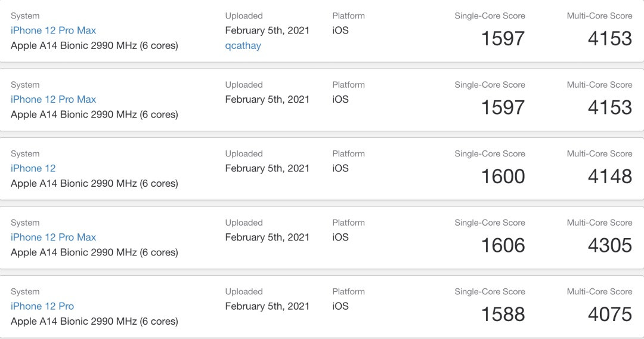644x339 pixels.
Task: Click single-core score 1597 in qcathay's result
Action: coord(503,39)
